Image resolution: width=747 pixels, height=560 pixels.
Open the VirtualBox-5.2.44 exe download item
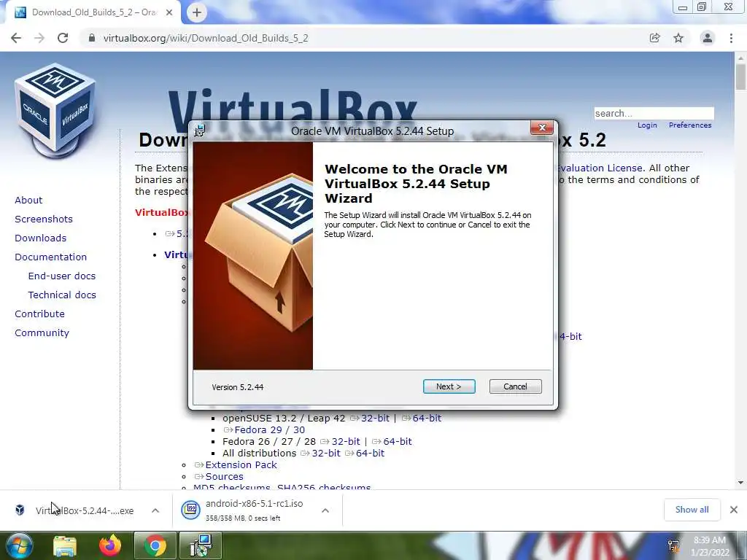tap(85, 510)
